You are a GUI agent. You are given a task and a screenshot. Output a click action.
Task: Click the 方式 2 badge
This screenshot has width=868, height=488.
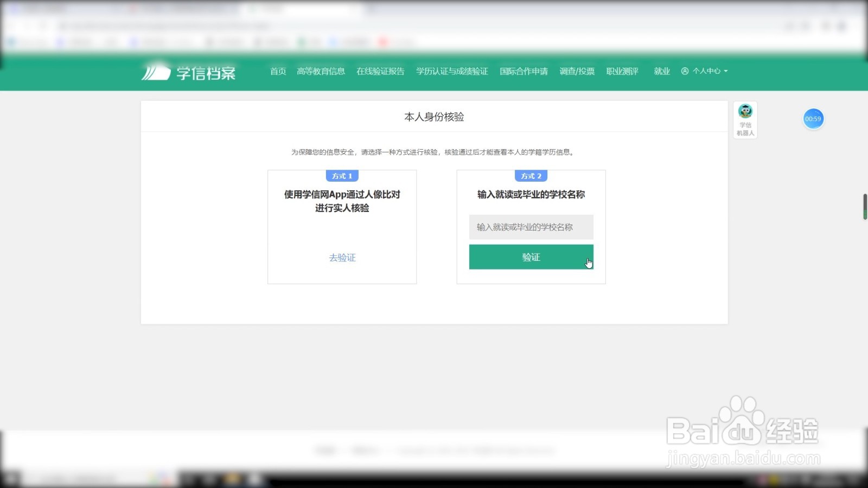coord(531,176)
